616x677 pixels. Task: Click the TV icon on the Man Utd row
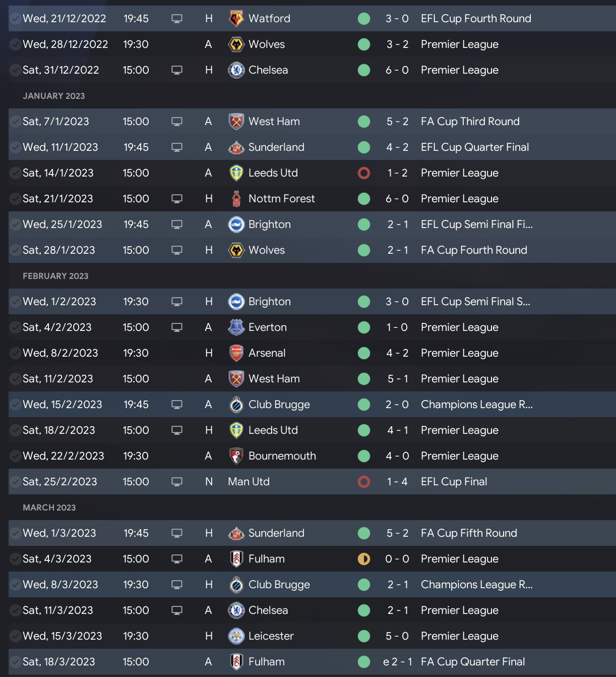177,482
